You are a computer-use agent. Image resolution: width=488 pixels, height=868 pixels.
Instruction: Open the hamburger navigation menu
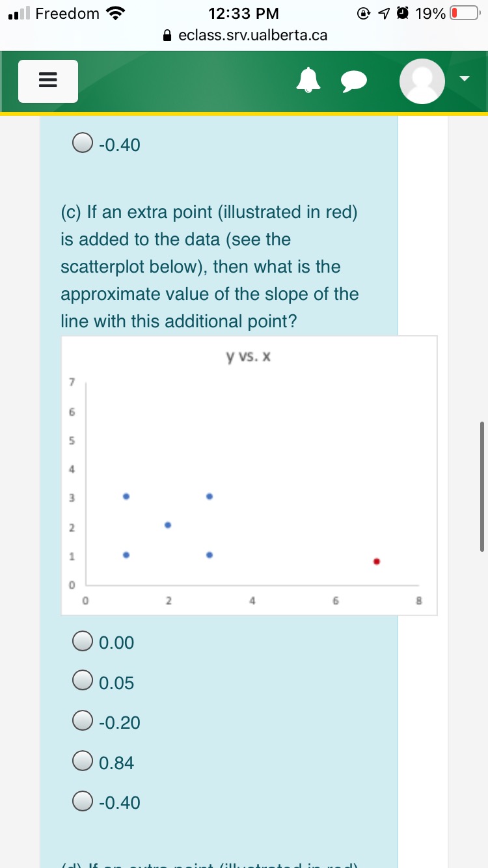[47, 80]
